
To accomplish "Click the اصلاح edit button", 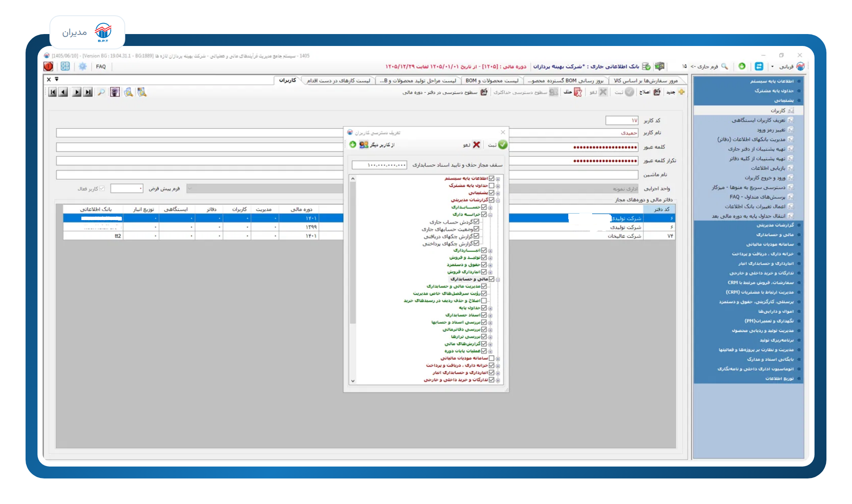I will (x=650, y=92).
